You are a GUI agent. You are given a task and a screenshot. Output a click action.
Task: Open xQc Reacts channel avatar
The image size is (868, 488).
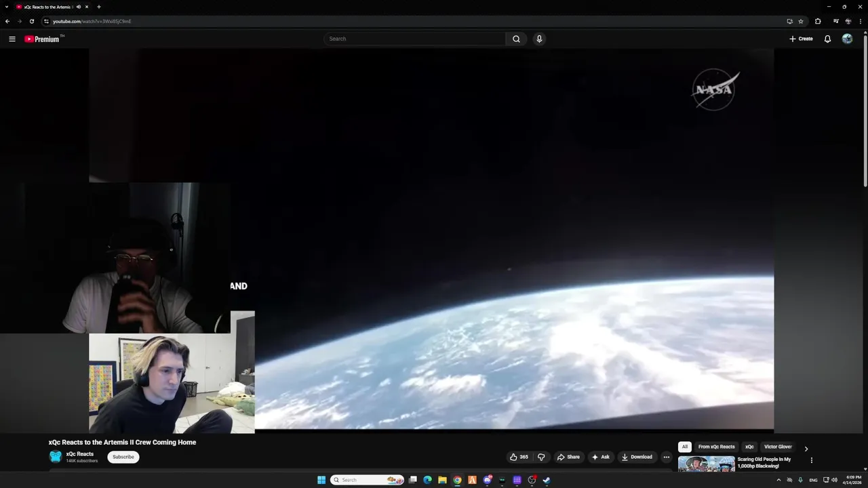[x=56, y=457]
